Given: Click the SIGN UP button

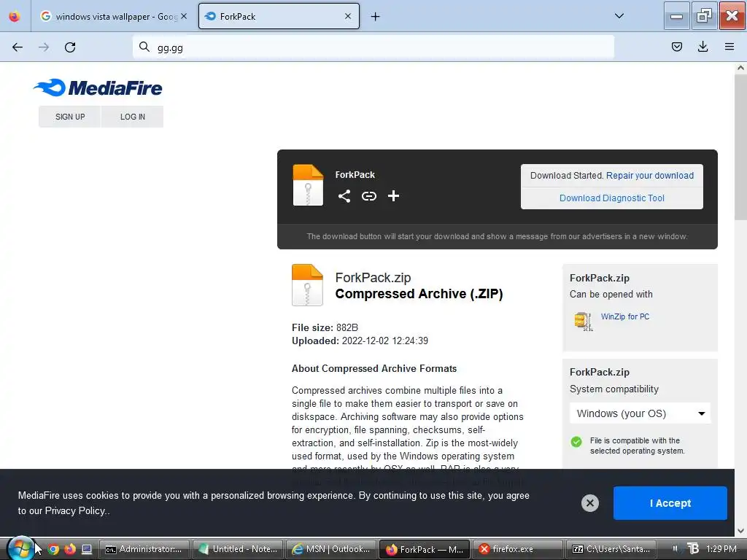Looking at the screenshot, I should point(70,117).
